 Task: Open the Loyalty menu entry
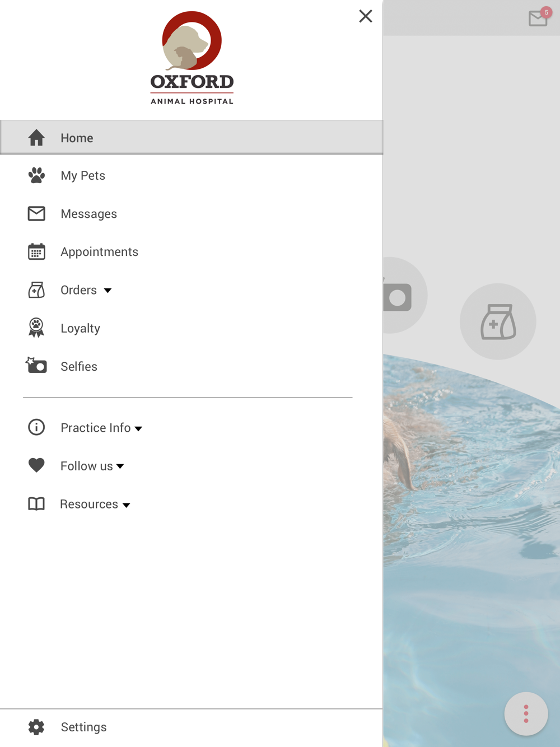[x=192, y=328]
